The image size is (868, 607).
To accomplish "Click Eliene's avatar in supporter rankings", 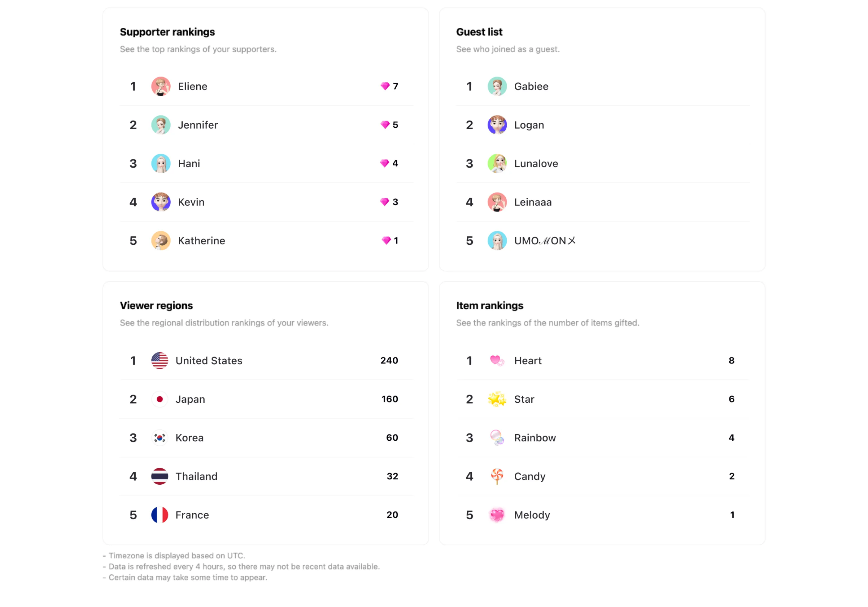I will point(161,86).
